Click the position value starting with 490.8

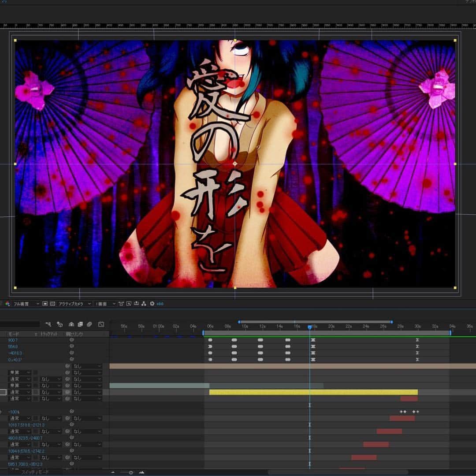[x=25, y=438]
